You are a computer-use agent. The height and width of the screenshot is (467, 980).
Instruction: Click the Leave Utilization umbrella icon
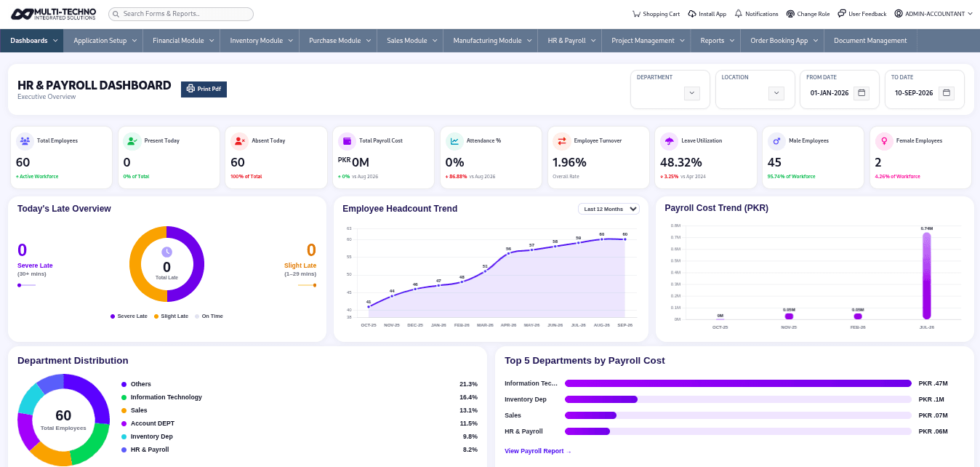pos(669,141)
